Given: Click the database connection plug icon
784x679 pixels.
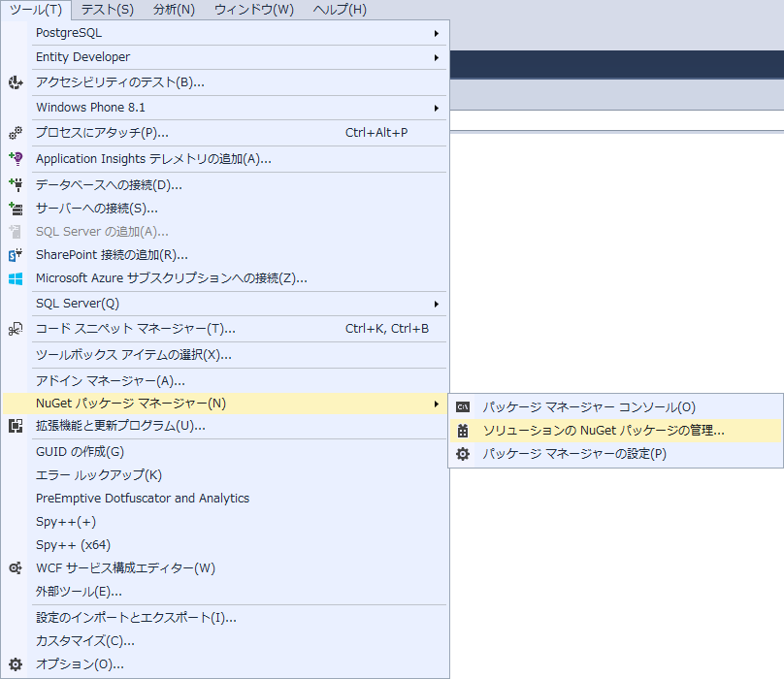Looking at the screenshot, I should [16, 184].
